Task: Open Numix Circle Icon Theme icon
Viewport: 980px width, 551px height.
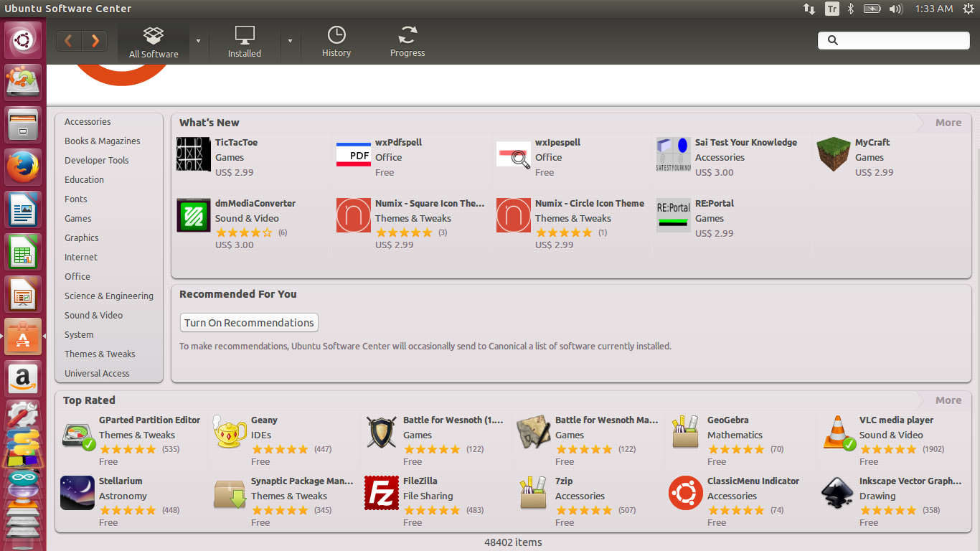Action: tap(514, 215)
